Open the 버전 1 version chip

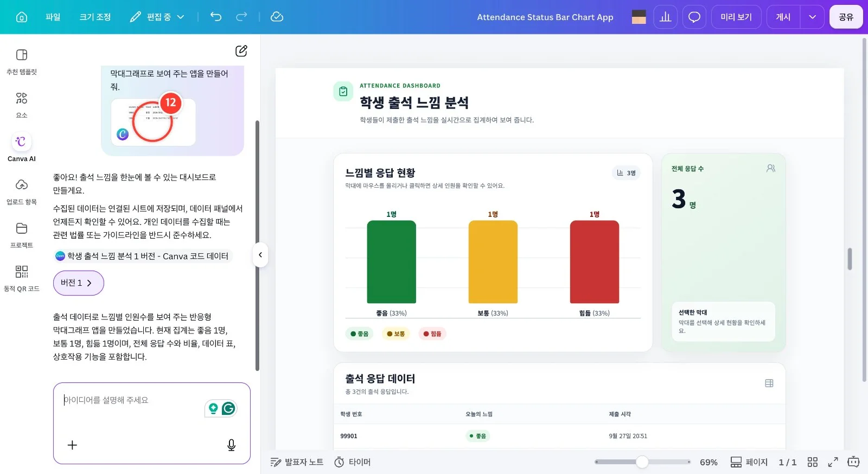point(78,283)
